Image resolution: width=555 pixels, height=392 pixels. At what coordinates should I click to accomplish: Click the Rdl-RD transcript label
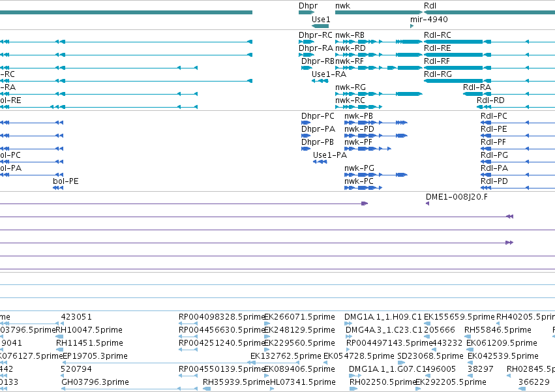coord(490,100)
